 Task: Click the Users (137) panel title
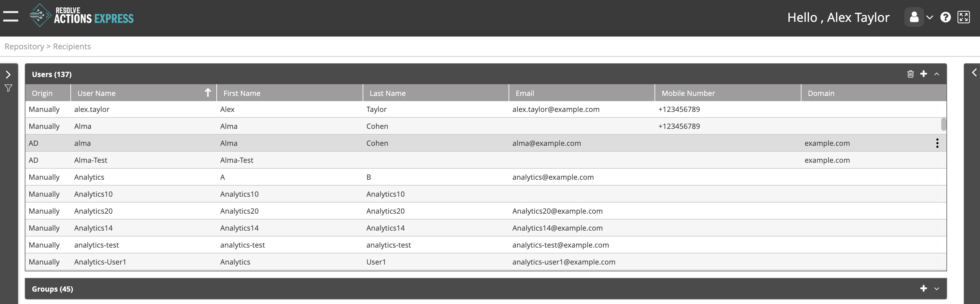pos(52,74)
